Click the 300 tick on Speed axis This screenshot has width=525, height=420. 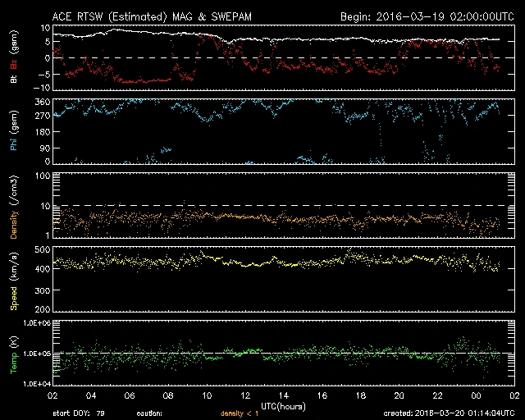pos(43,290)
